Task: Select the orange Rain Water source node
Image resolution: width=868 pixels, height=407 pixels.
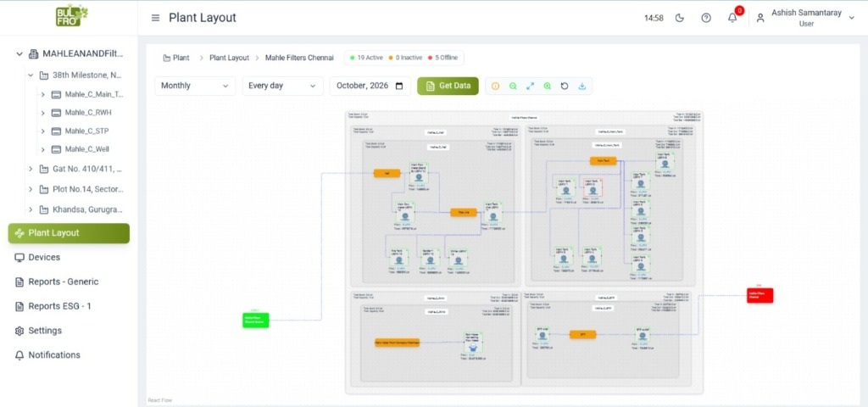Action: click(x=397, y=343)
